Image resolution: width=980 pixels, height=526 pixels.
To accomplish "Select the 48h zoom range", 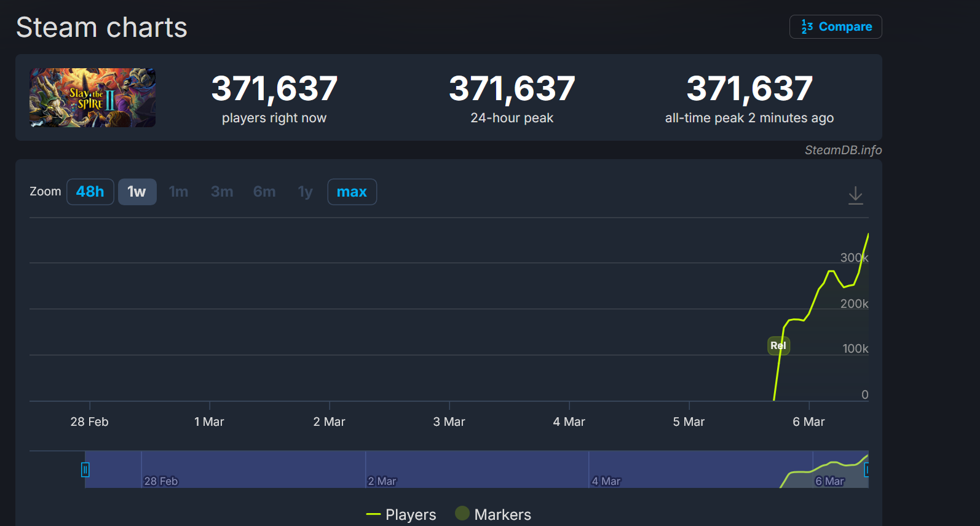I will 90,192.
